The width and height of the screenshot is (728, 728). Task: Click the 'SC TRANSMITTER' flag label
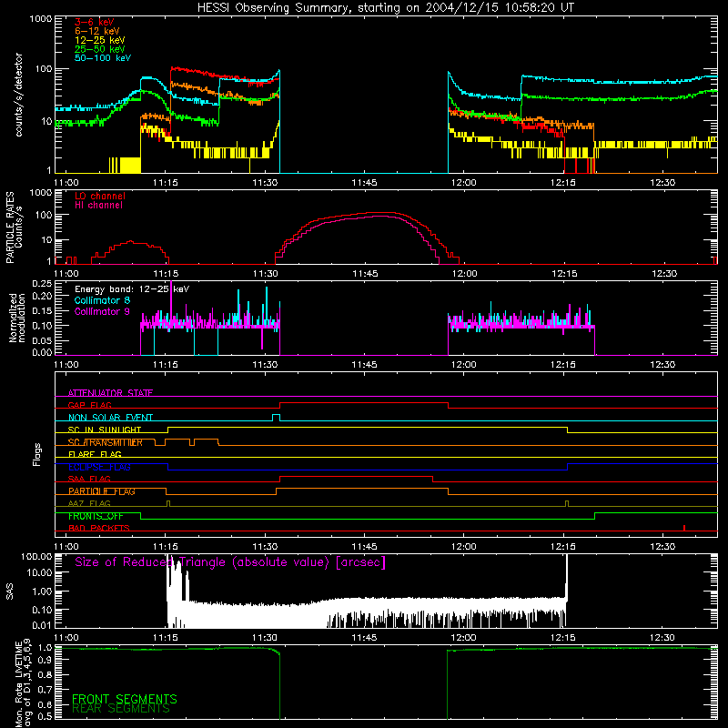coord(105,442)
